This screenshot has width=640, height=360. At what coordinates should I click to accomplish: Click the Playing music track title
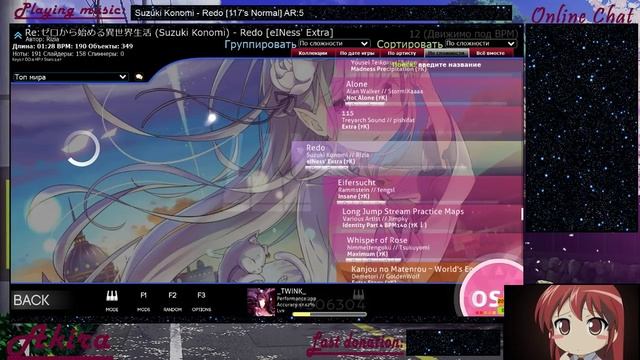(x=219, y=13)
